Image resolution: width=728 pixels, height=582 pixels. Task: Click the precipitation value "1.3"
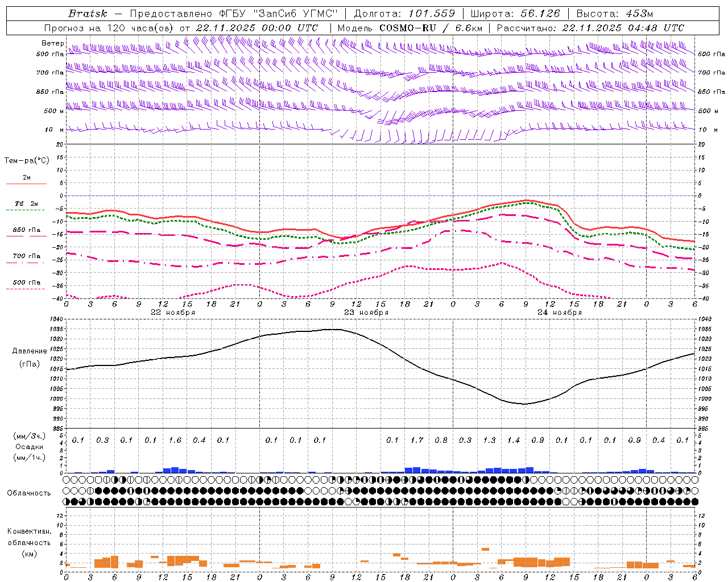click(489, 440)
